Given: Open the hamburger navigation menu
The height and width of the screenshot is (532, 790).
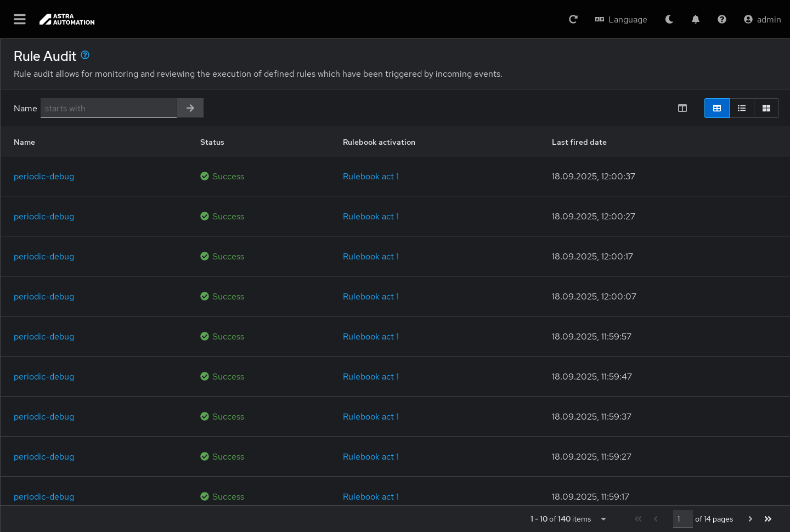Looking at the screenshot, I should pyautogui.click(x=20, y=19).
